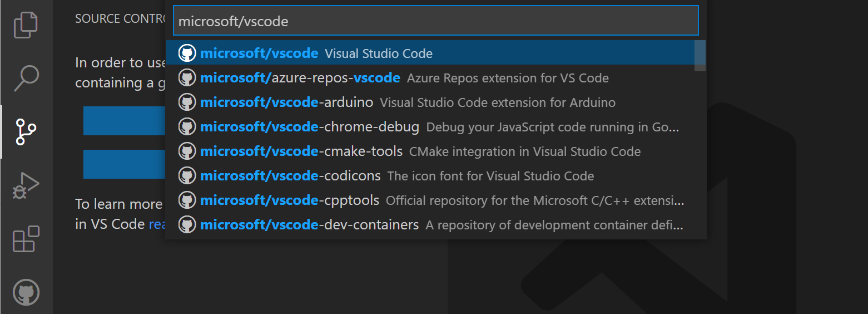Choose microsoft/azure-repos-vscode repository
Viewport: 868px width, 314px height.
point(300,78)
